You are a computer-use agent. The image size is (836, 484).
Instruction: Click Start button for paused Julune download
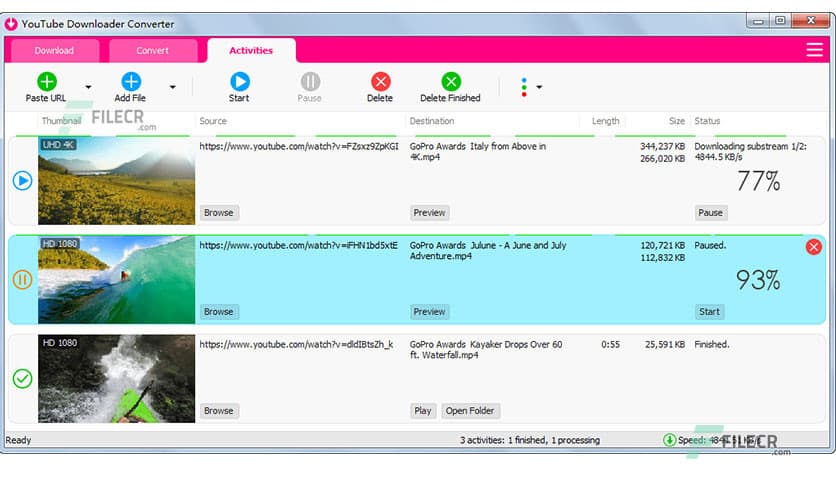709,312
